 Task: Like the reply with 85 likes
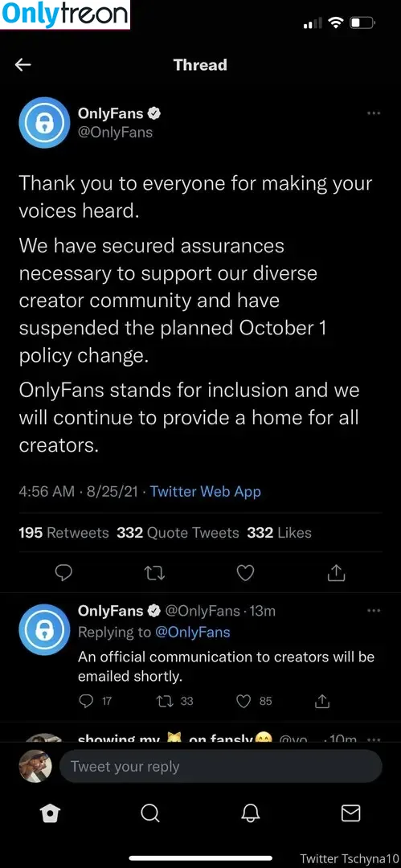point(254,701)
